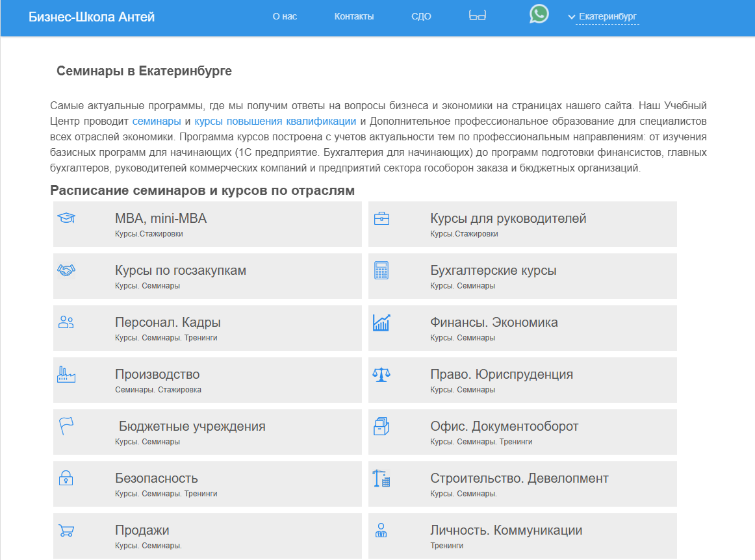
Task: Open the Контакты menu item
Action: [x=354, y=17]
